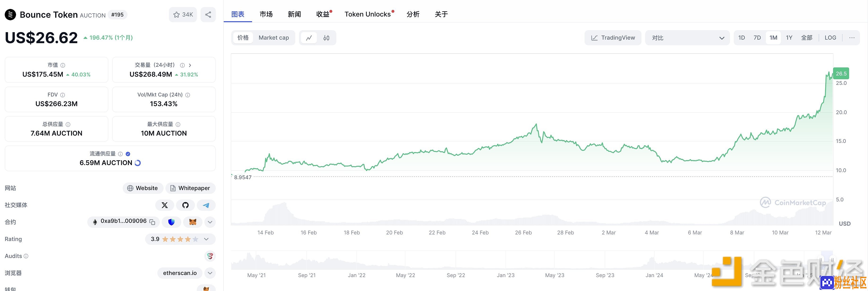Open 24h volume info icon
Image resolution: width=868 pixels, height=291 pixels.
tap(182, 65)
